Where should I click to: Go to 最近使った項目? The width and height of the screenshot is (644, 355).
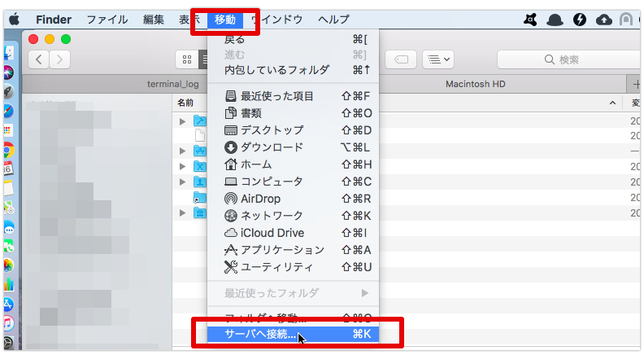point(294,96)
